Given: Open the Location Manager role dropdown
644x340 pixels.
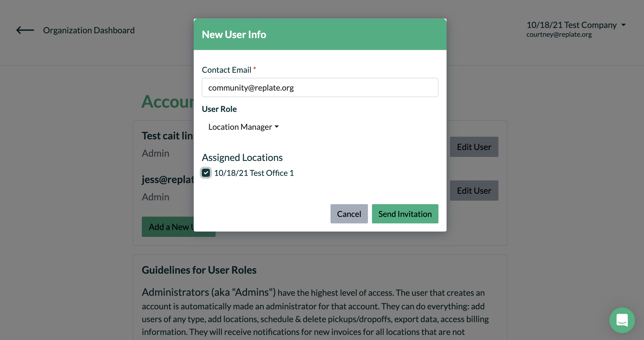Looking at the screenshot, I should coord(243,127).
